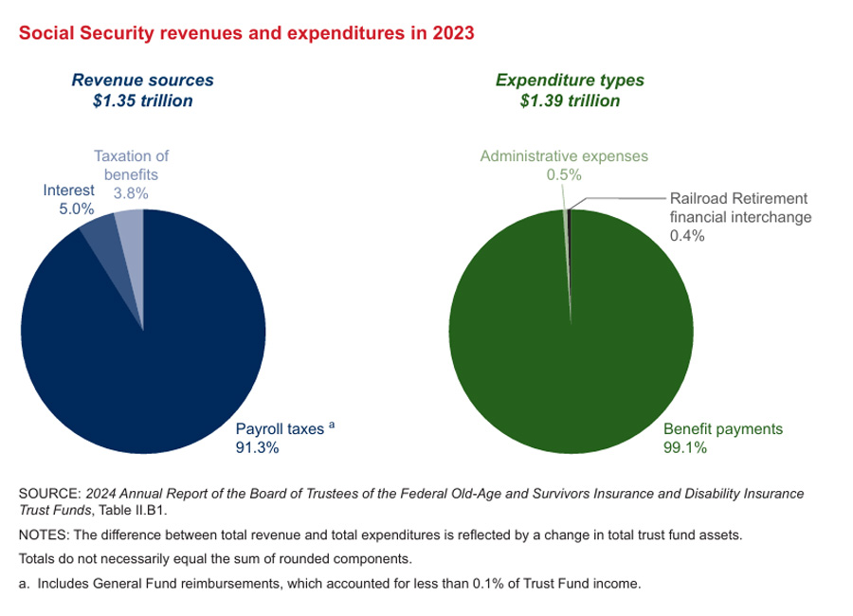Click the Interest label text
The width and height of the screenshot is (853, 616).
click(x=68, y=190)
